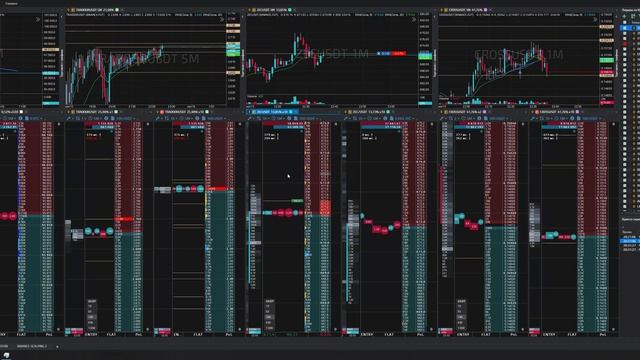Add a new workspace tab with plus
This screenshot has width=640, height=360.
[x=57, y=347]
